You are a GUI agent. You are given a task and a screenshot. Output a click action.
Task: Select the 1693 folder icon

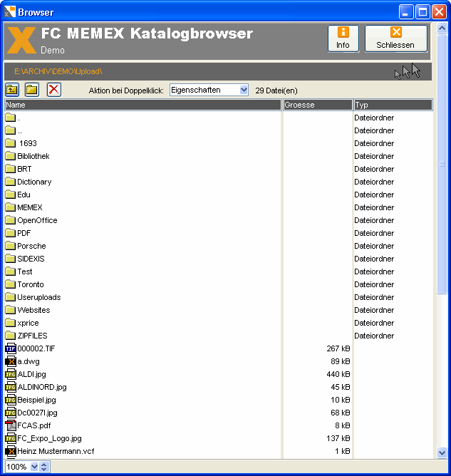[10, 143]
